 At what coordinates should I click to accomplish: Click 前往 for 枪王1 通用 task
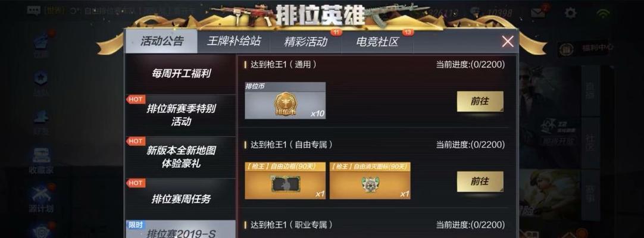(x=480, y=101)
